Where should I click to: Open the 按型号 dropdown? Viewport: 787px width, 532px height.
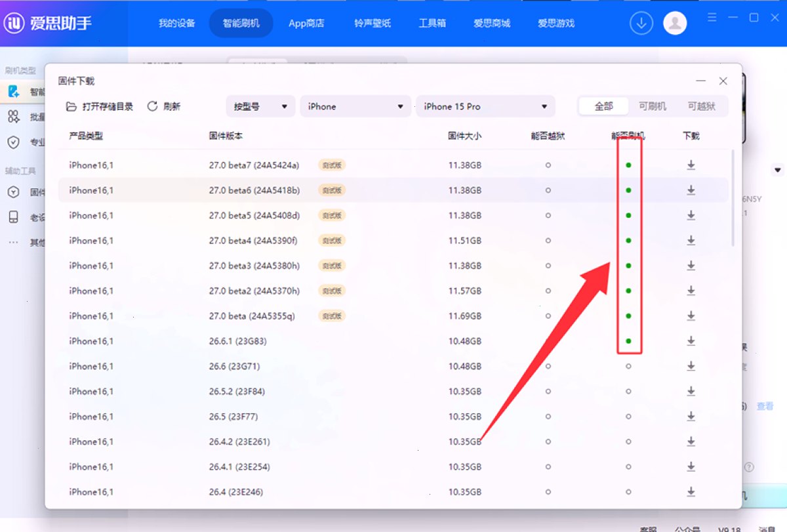260,106
